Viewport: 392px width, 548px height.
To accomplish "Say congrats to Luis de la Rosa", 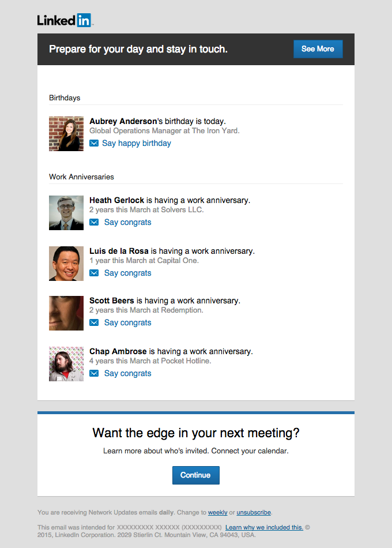I will [127, 273].
